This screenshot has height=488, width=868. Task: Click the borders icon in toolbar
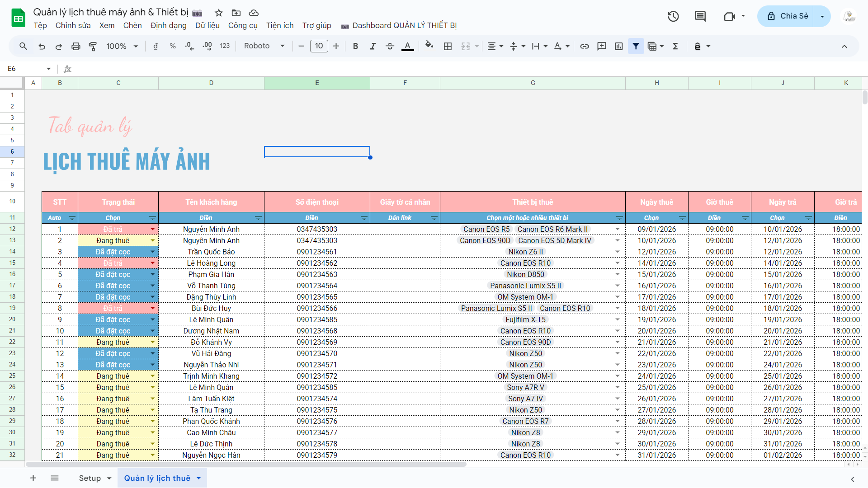pos(448,46)
